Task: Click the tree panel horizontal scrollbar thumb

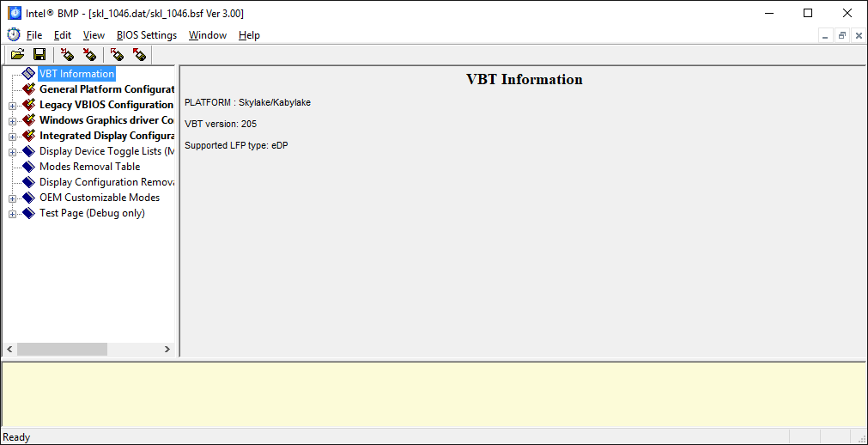Action: [62, 349]
